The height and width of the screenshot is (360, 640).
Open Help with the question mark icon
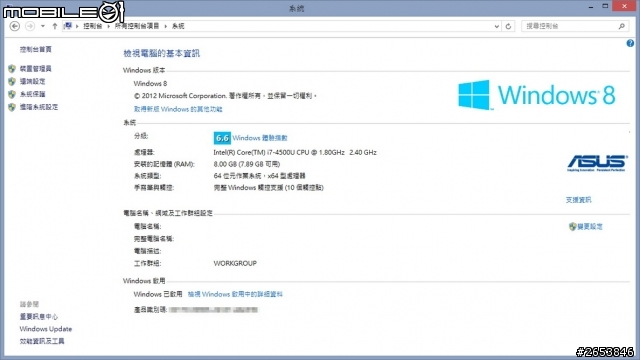tap(630, 43)
